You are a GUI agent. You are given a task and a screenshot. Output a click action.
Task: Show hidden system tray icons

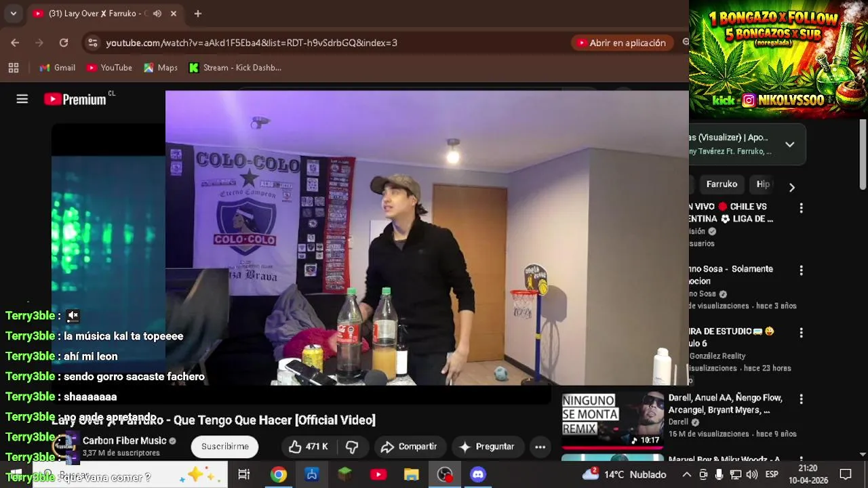pyautogui.click(x=686, y=474)
